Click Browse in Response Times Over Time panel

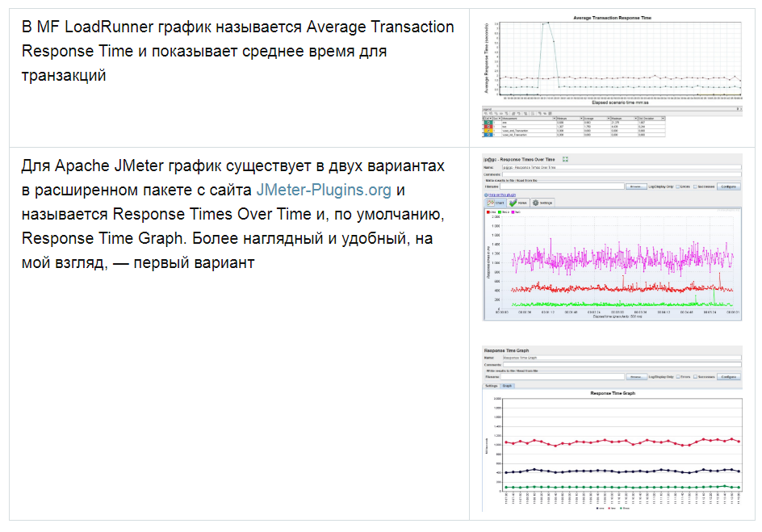pos(636,186)
